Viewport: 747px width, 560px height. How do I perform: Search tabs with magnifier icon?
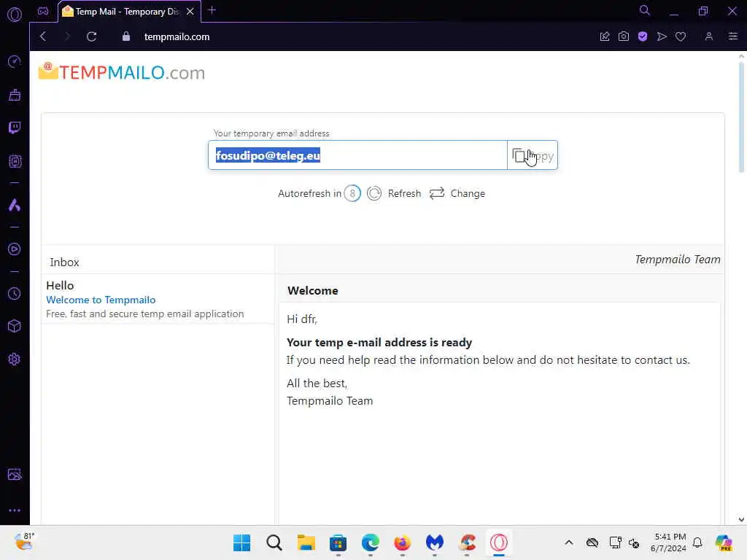coord(644,10)
